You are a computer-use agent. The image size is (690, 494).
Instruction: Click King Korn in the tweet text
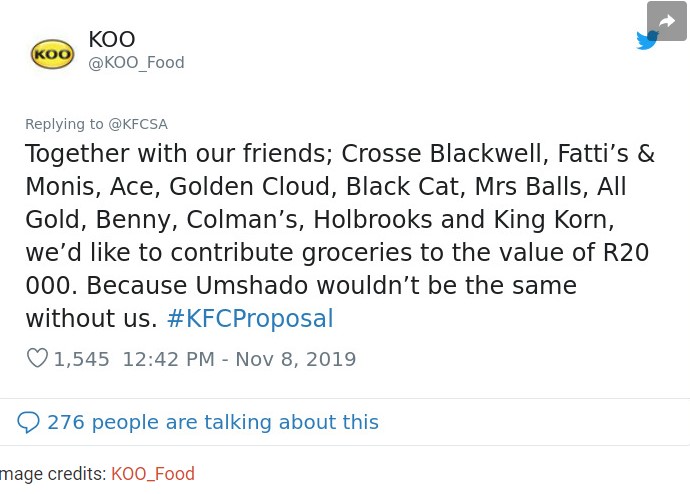point(554,220)
